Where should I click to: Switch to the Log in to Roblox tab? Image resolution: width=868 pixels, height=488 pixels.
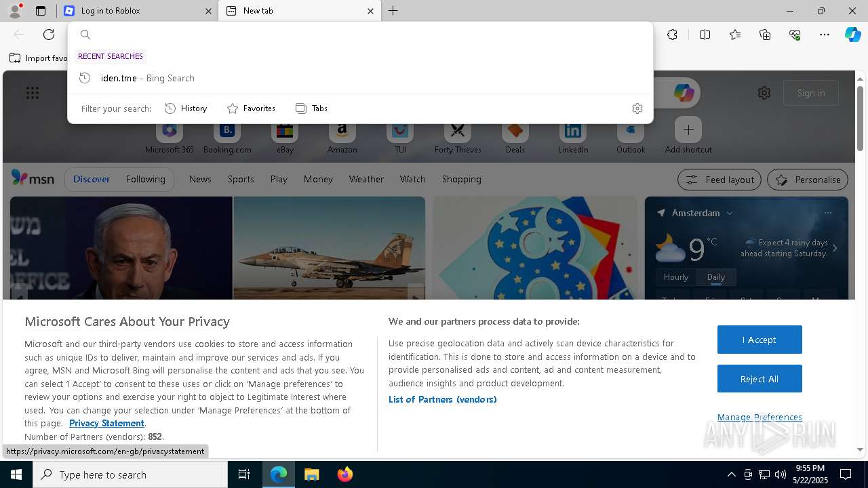(x=136, y=11)
